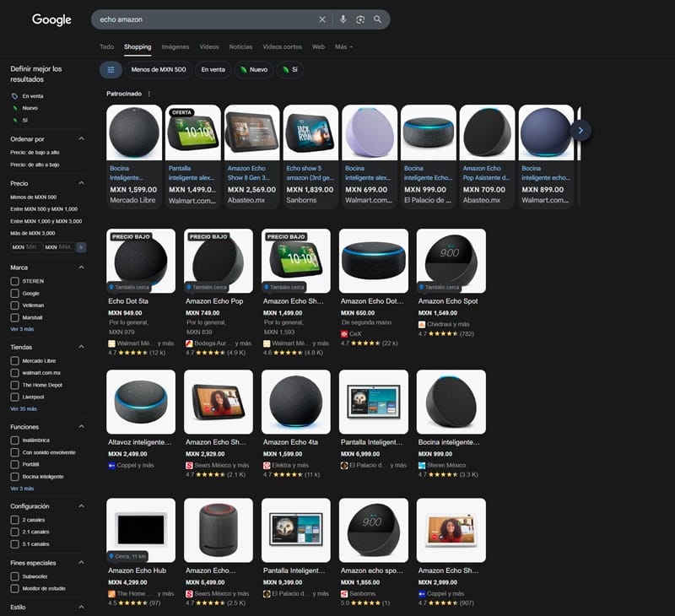Screen dimensions: 675x616
Task: Apply the 'En venta' filter chip
Action: coord(213,70)
